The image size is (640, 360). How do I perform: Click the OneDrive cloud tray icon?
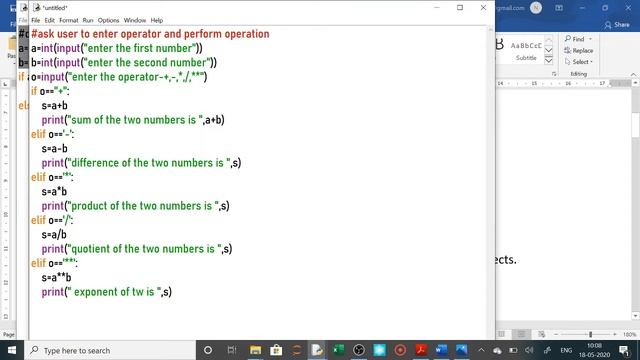(x=497, y=351)
